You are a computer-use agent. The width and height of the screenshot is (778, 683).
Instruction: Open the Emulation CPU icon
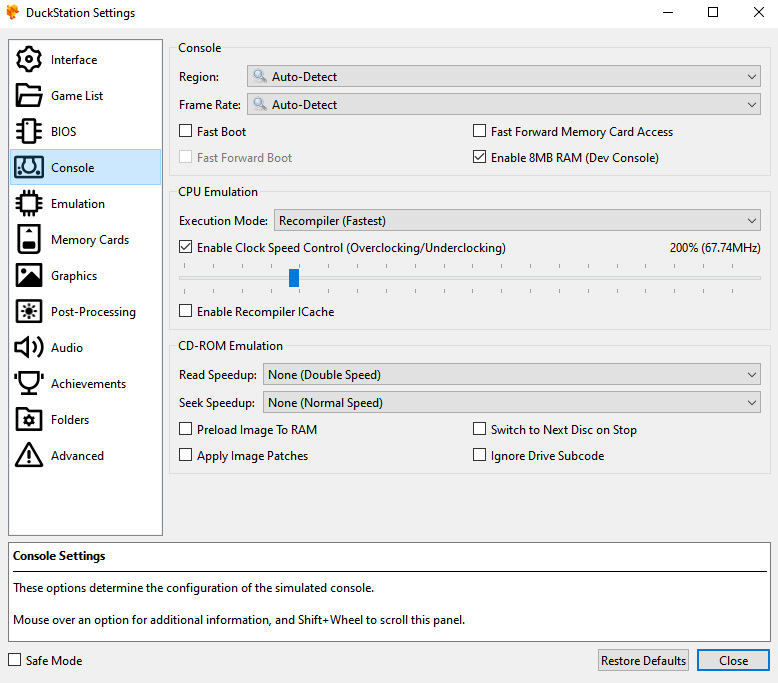(x=29, y=203)
